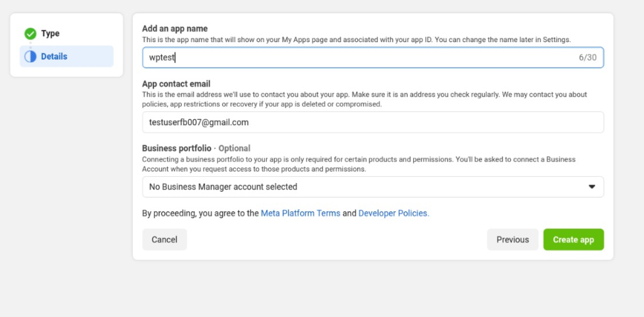Viewport: 644px width, 317px height.
Task: Click the 6/30 character counter
Action: pyautogui.click(x=588, y=57)
